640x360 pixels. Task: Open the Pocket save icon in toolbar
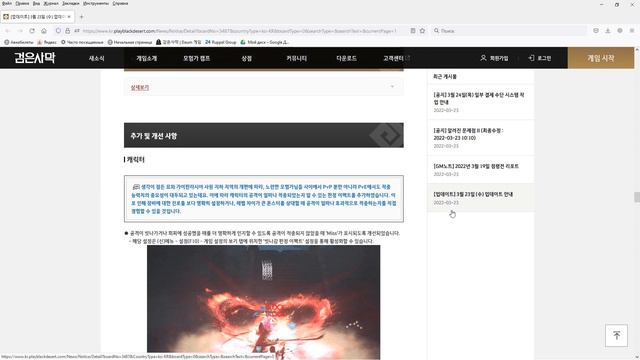tap(596, 31)
